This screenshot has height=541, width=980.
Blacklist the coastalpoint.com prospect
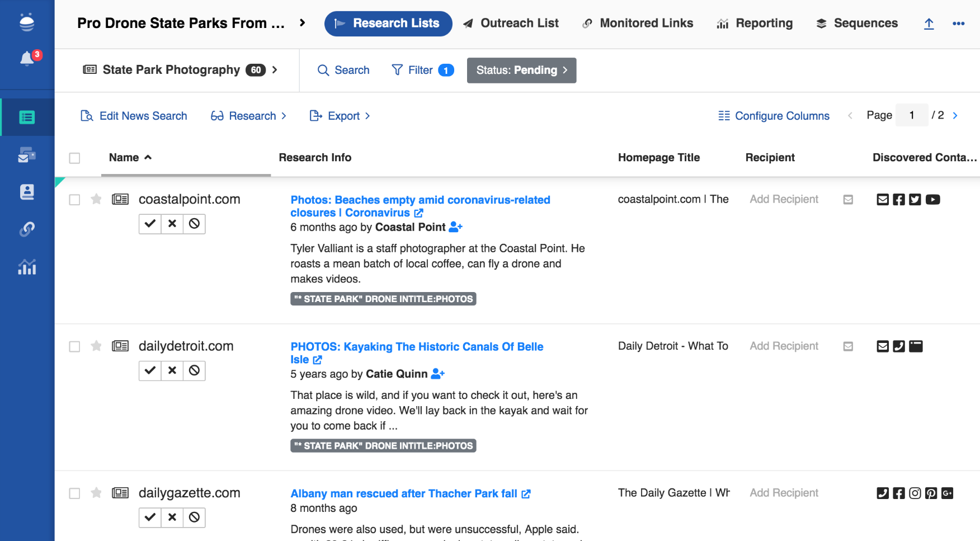coord(194,224)
